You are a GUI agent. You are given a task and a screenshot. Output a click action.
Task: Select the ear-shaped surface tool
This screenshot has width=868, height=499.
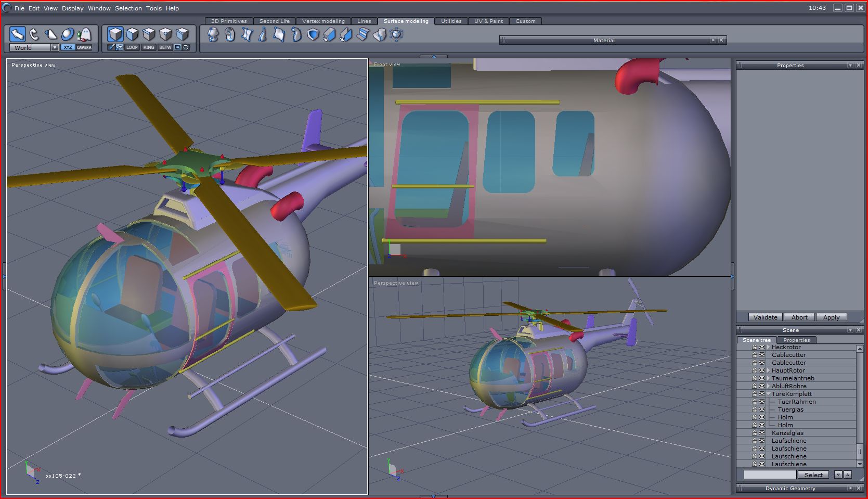tap(230, 34)
